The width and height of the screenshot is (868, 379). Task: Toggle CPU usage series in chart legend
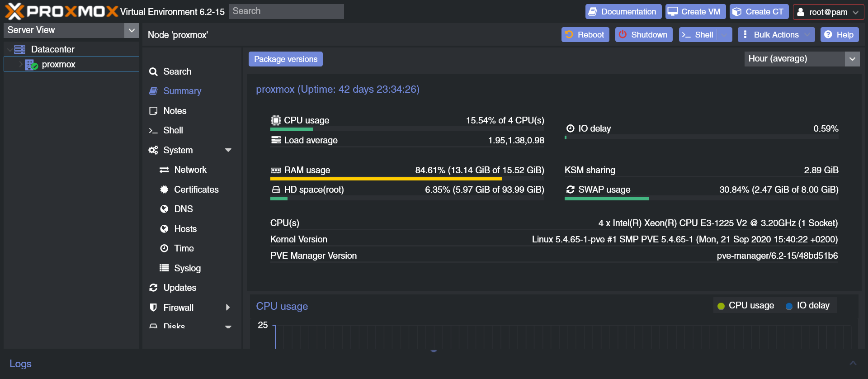[x=746, y=306]
